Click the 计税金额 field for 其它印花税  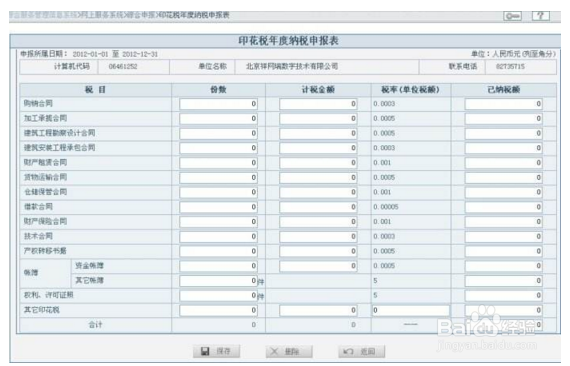(x=318, y=310)
